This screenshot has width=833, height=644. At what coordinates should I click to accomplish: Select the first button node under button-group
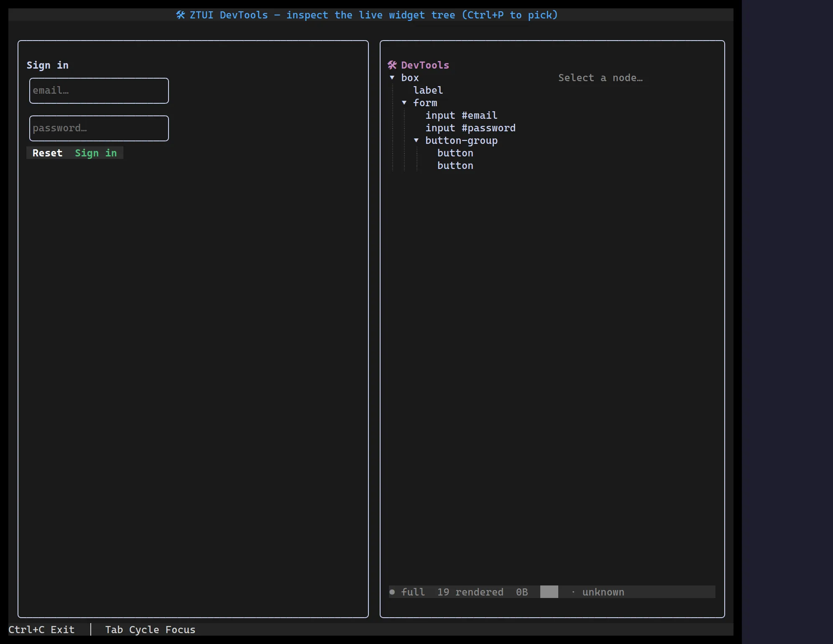tap(455, 153)
